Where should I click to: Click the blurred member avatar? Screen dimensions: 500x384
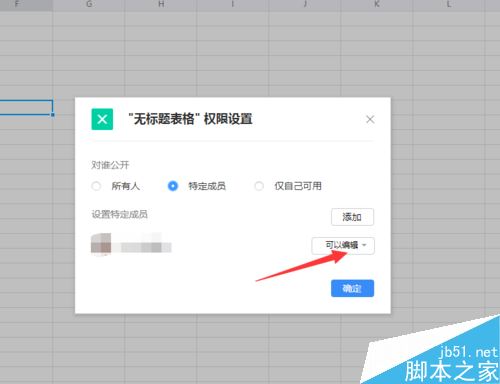coord(101,244)
